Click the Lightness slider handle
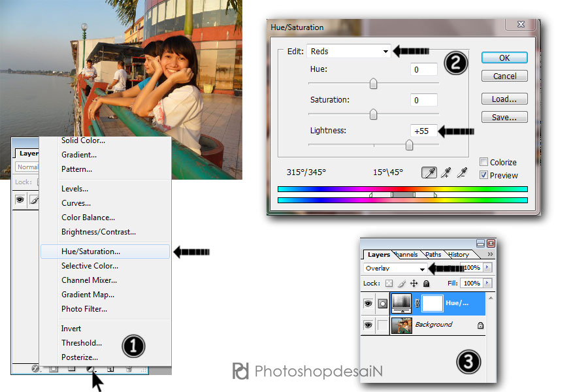This screenshot has height=392, width=588. pos(409,146)
